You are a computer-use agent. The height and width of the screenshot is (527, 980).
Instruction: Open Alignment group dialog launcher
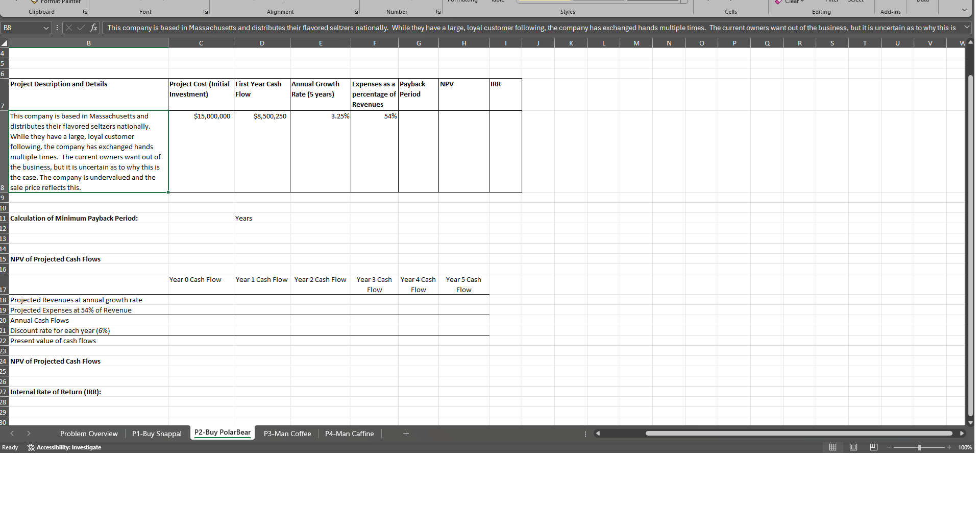click(x=356, y=12)
